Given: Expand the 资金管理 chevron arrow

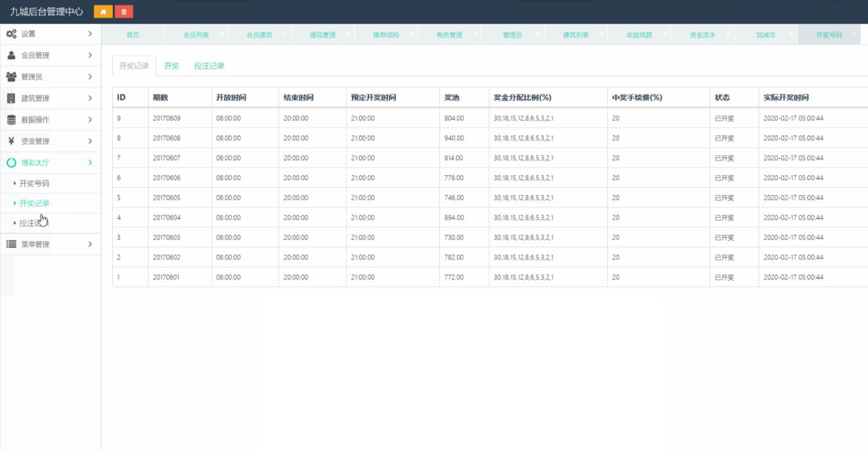Looking at the screenshot, I should [x=90, y=141].
